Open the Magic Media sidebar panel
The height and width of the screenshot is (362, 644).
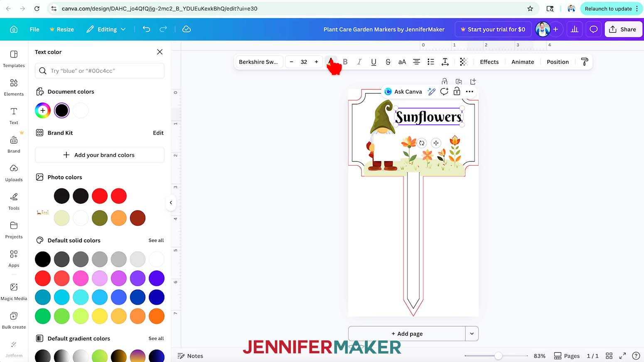click(14, 292)
